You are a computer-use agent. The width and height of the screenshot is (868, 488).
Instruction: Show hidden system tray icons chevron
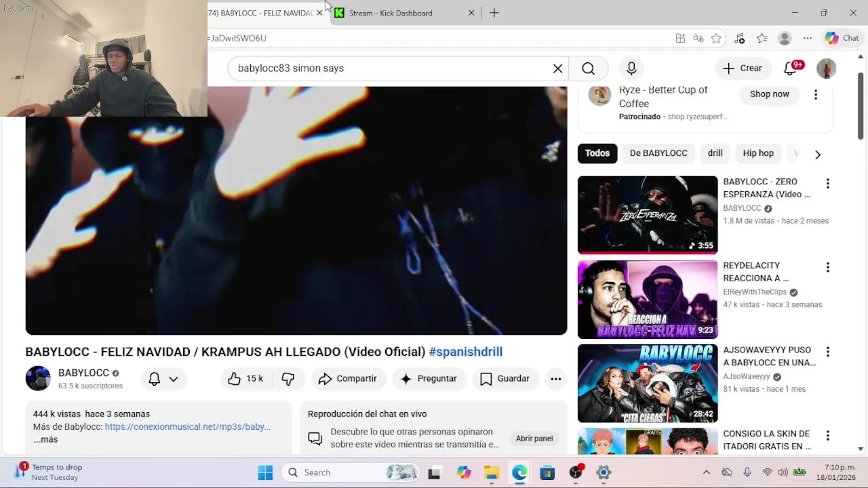click(x=706, y=472)
